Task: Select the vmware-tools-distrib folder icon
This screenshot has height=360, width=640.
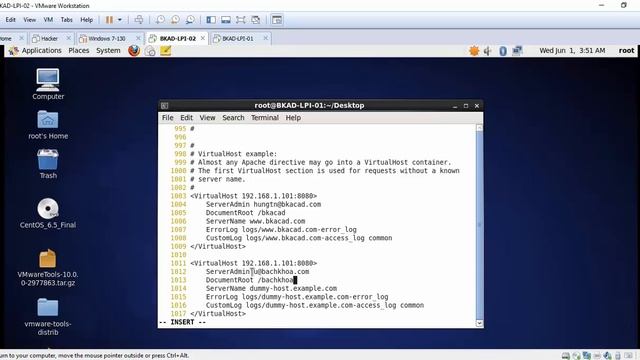Action: pyautogui.click(x=48, y=317)
